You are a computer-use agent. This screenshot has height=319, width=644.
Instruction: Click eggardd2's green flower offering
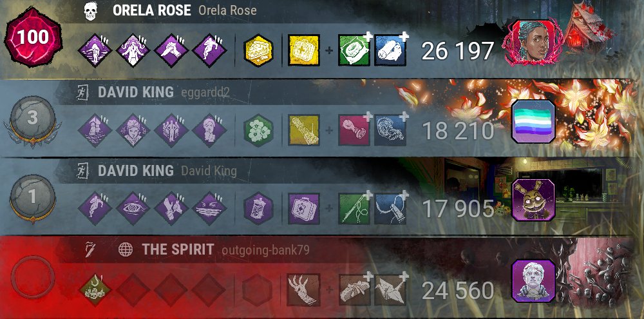point(258,130)
